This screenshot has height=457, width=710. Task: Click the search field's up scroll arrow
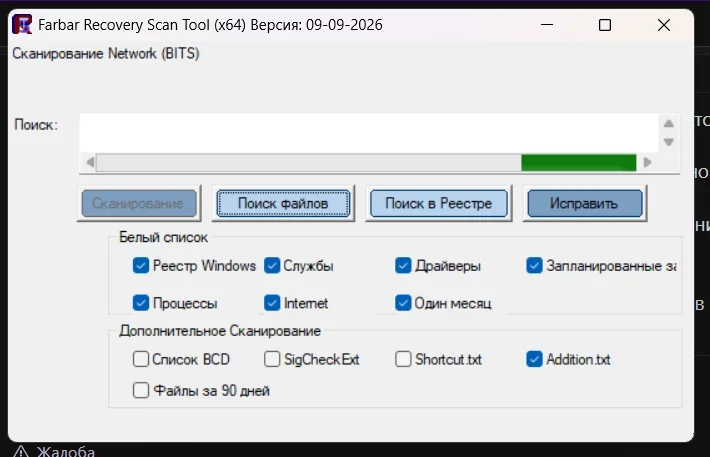pos(669,123)
